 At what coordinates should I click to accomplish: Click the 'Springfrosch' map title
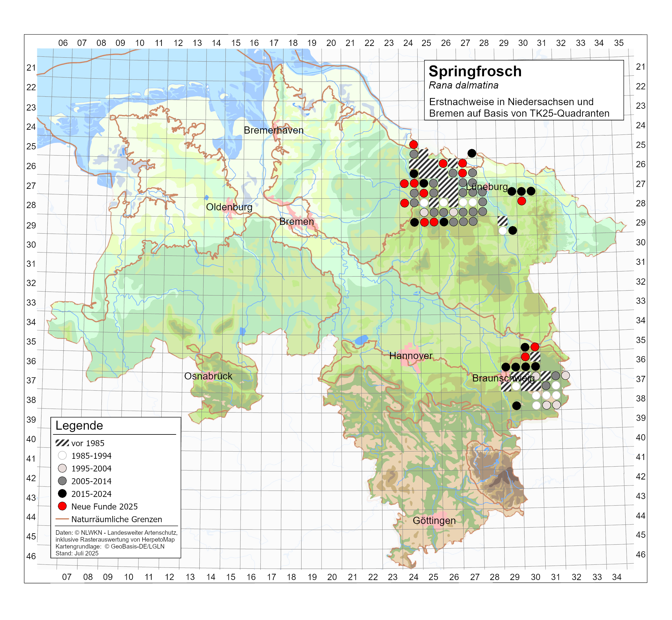[475, 71]
